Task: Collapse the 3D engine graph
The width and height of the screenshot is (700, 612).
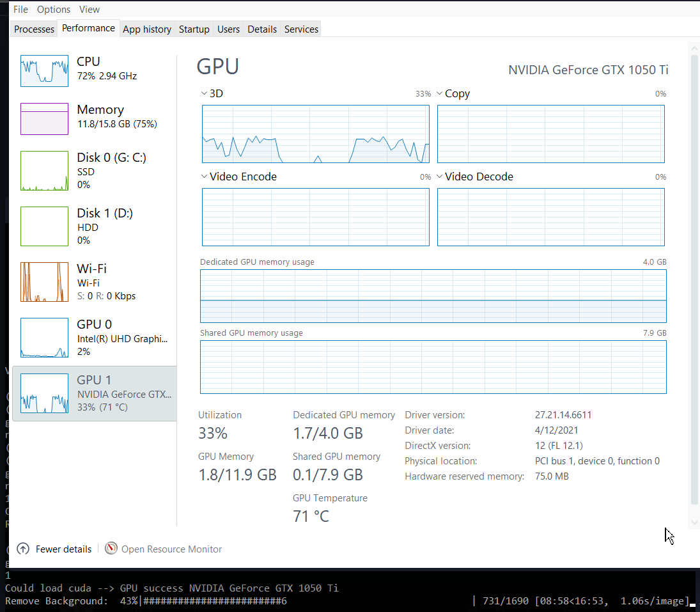Action: [x=203, y=93]
